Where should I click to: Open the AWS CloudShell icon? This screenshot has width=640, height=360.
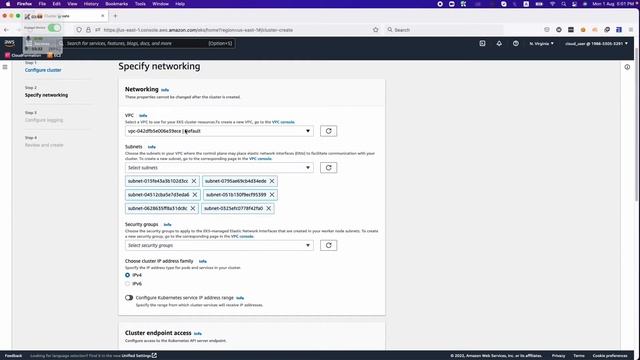tap(482, 43)
